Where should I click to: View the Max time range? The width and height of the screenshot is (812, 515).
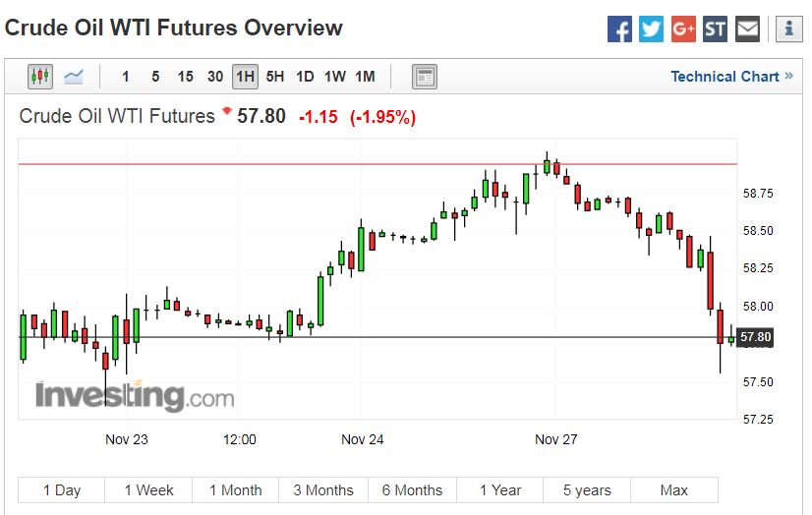pyautogui.click(x=674, y=489)
